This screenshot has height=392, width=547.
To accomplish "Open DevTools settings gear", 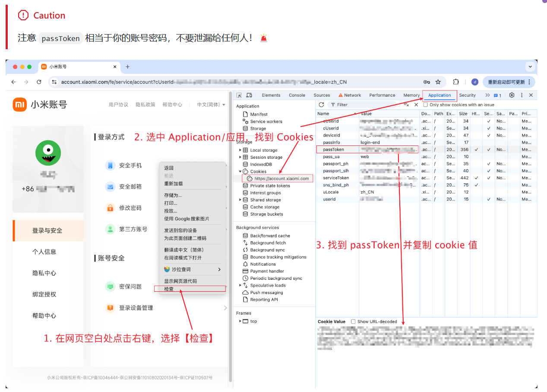I will point(512,95).
